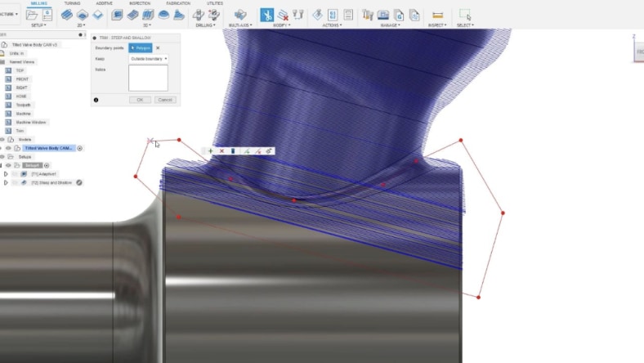Open the Tool Library icon in Manage
This screenshot has height=363, width=644.
pyautogui.click(x=368, y=15)
